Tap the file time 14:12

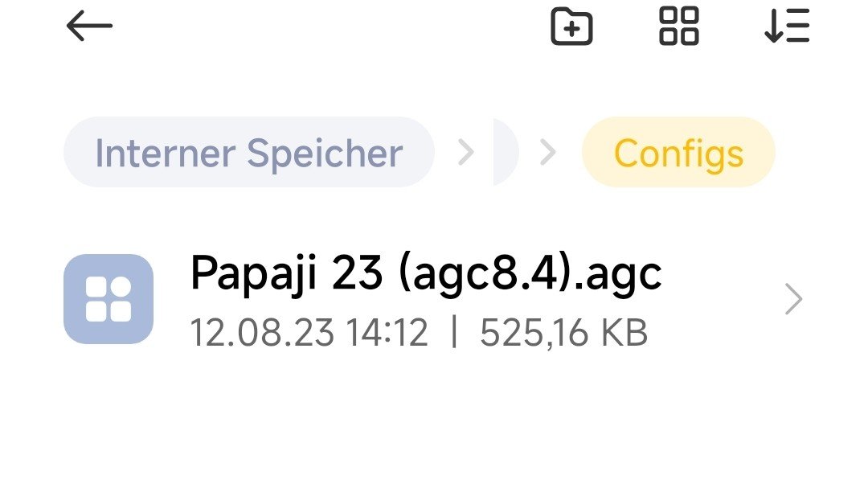[x=387, y=333]
